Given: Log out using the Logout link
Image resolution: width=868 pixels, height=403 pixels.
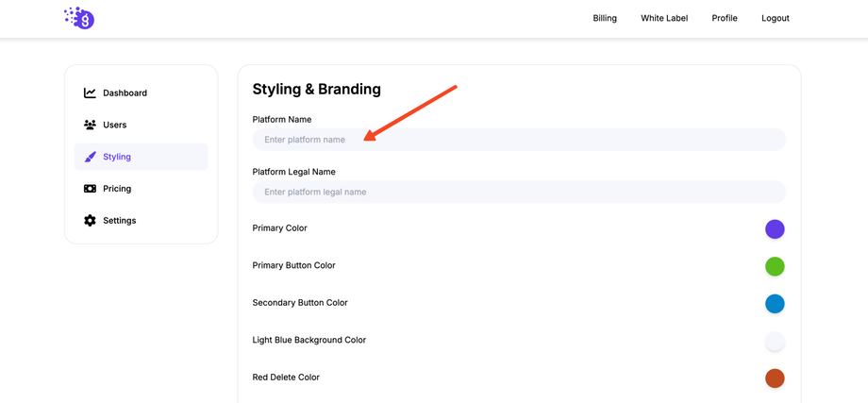Looking at the screenshot, I should click(776, 18).
